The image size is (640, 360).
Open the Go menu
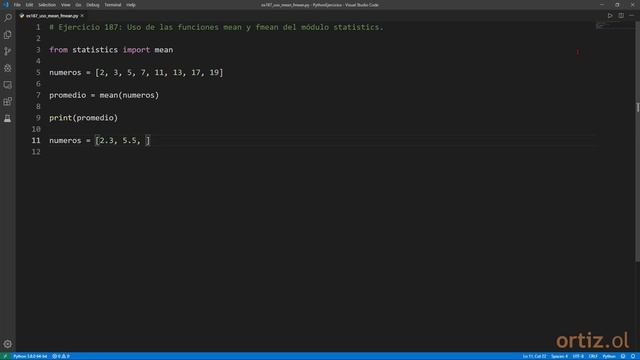pyautogui.click(x=78, y=5)
